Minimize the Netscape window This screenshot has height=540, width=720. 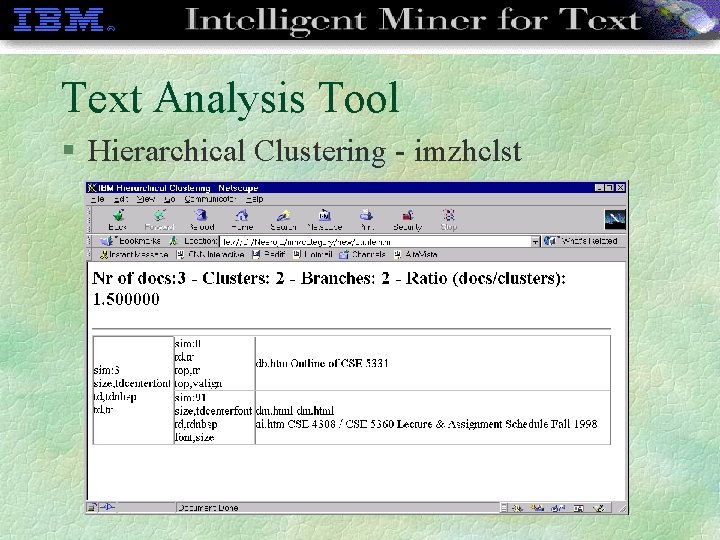[599, 188]
